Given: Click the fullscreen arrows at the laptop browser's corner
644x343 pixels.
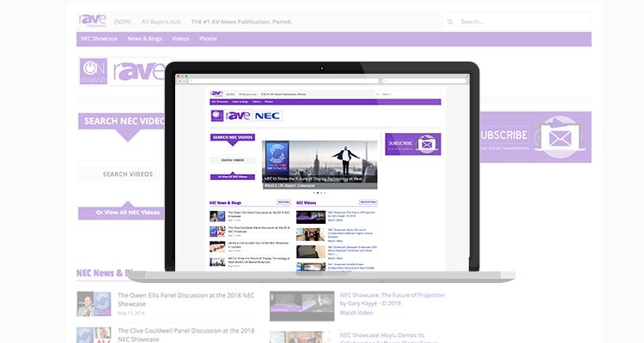Looking at the screenshot, I should 466,76.
